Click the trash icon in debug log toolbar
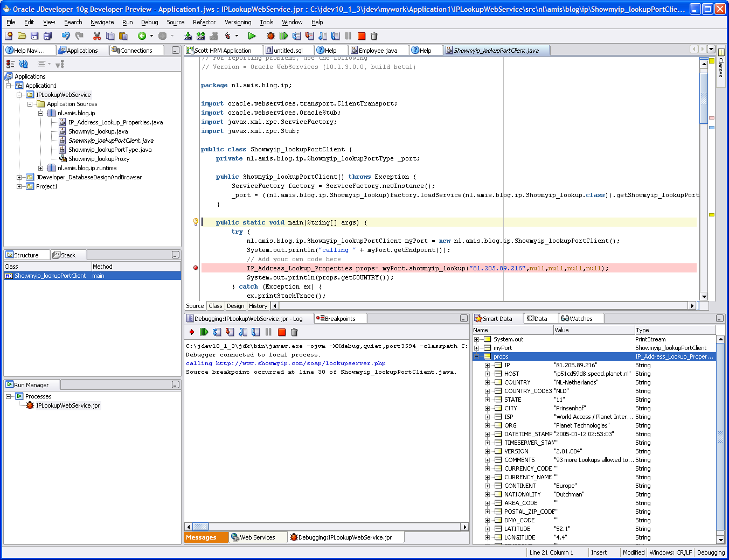The image size is (729, 560). pyautogui.click(x=294, y=332)
